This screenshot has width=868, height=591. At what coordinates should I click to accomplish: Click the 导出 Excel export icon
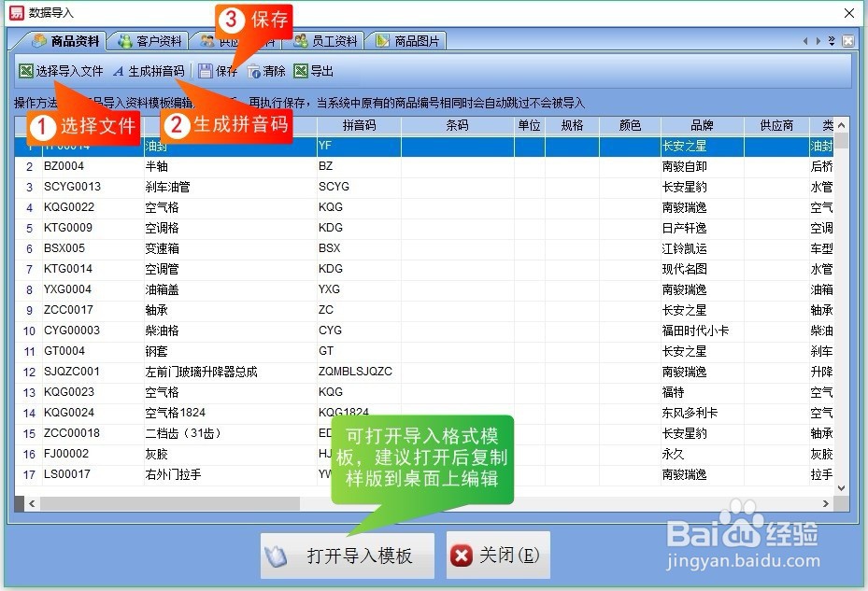coord(301,71)
